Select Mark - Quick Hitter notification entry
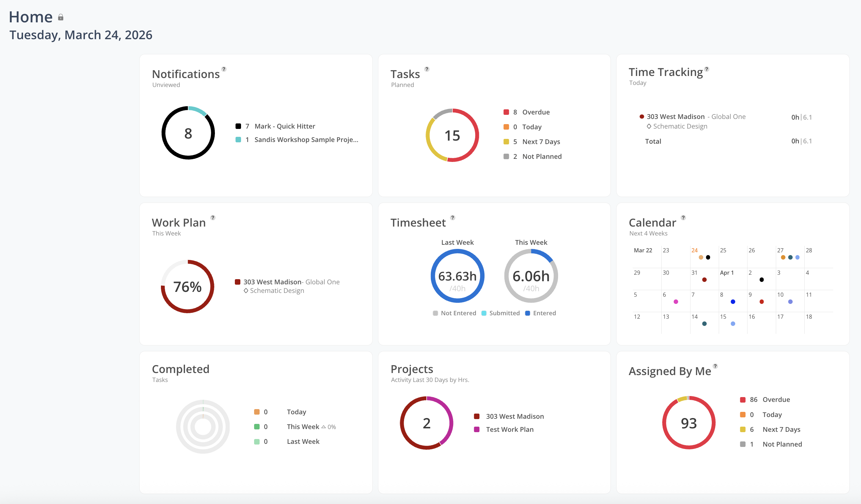This screenshot has width=861, height=504. pos(284,126)
